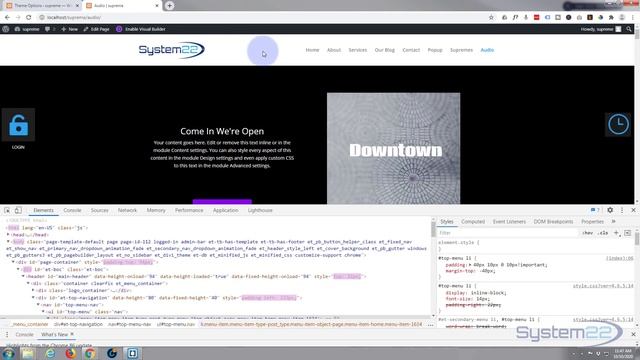Toggle the :hov element state panel
Image resolution: width=640 pixels, height=360 pixels.
pos(587,233)
